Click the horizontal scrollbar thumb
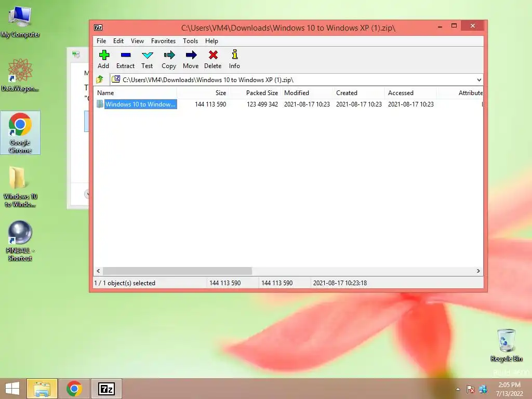Screen dimensions: 532x399 [178, 271]
